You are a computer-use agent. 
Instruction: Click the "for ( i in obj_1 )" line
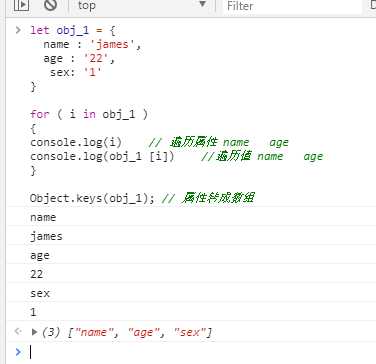89,114
